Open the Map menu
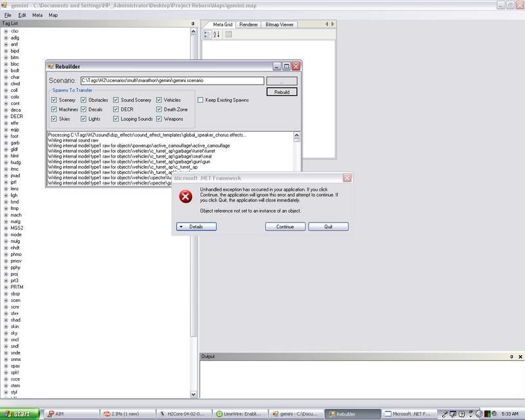Viewport: 525px width, 420px height. coord(53,15)
